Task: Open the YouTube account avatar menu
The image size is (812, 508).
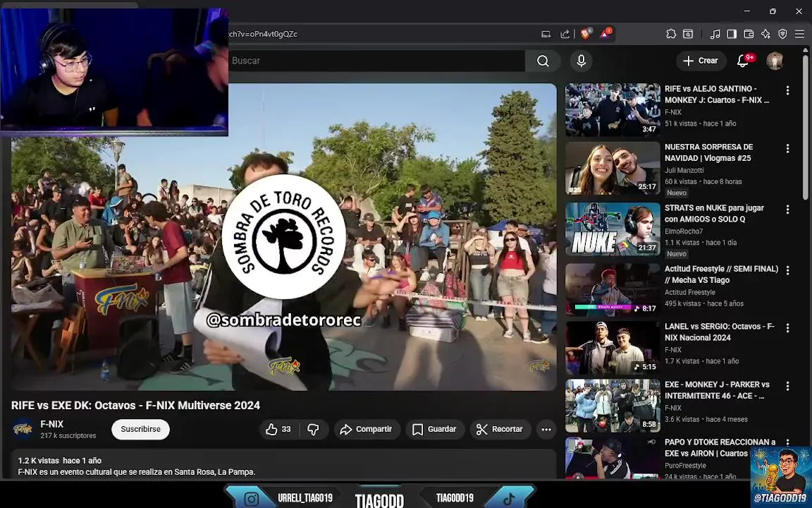Action: pyautogui.click(x=775, y=61)
